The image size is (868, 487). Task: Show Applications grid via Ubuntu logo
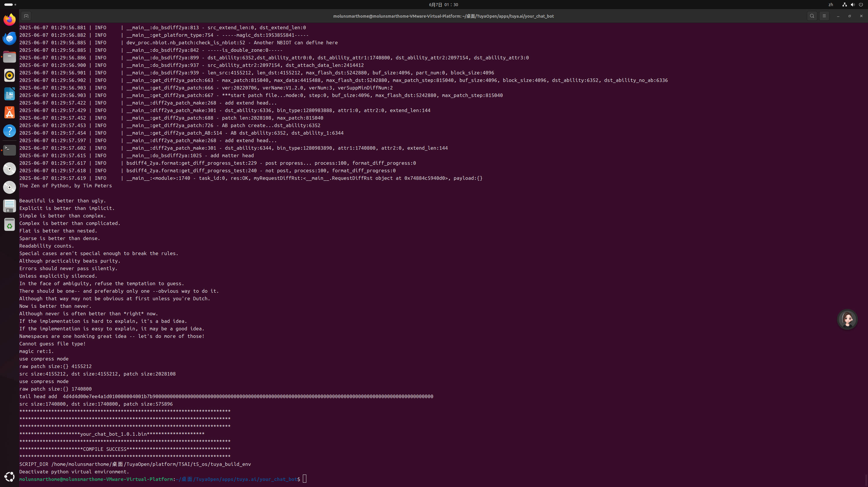10,477
